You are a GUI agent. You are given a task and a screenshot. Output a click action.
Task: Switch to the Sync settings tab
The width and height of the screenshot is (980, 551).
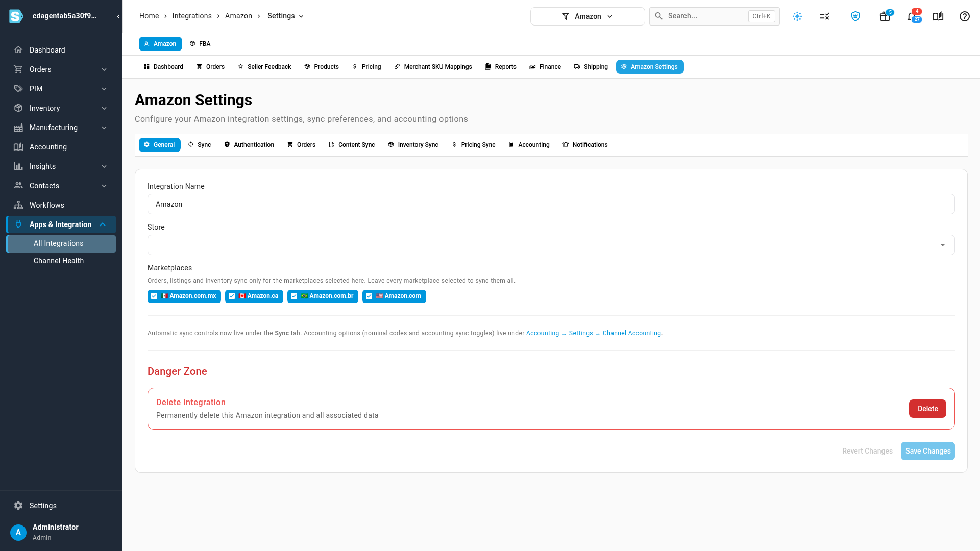[199, 145]
